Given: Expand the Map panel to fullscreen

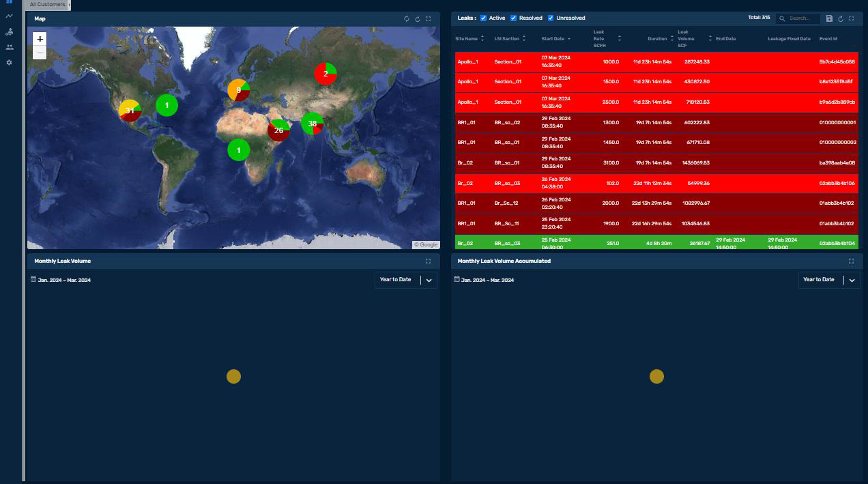Looking at the screenshot, I should click(429, 19).
